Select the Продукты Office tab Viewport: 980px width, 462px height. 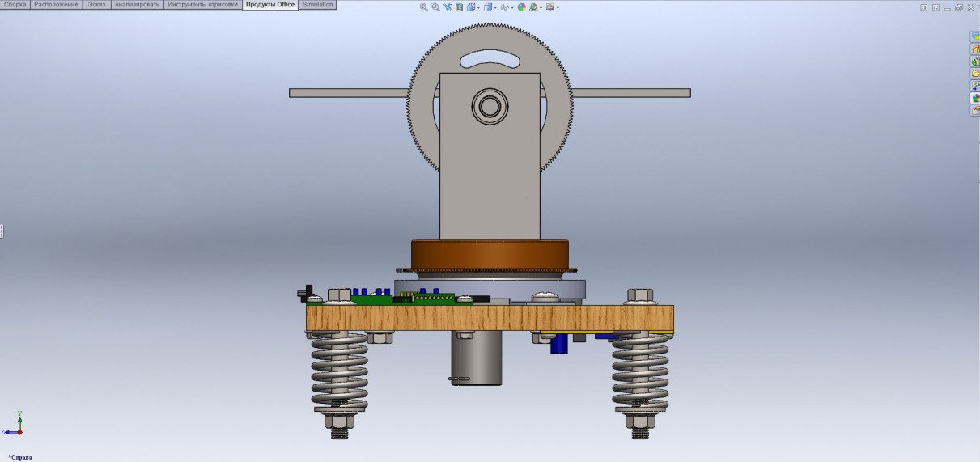(x=270, y=5)
